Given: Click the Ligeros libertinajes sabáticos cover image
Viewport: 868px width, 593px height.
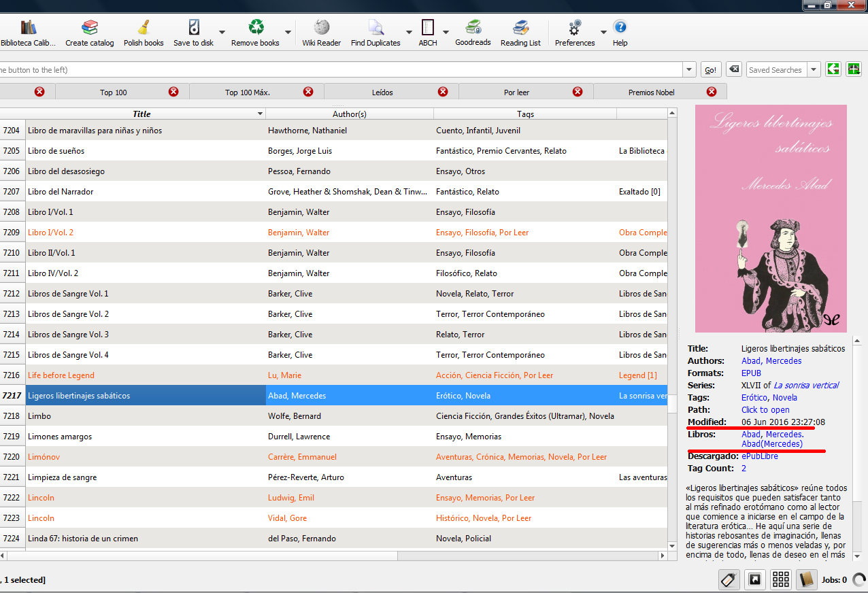Looking at the screenshot, I should pyautogui.click(x=771, y=218).
